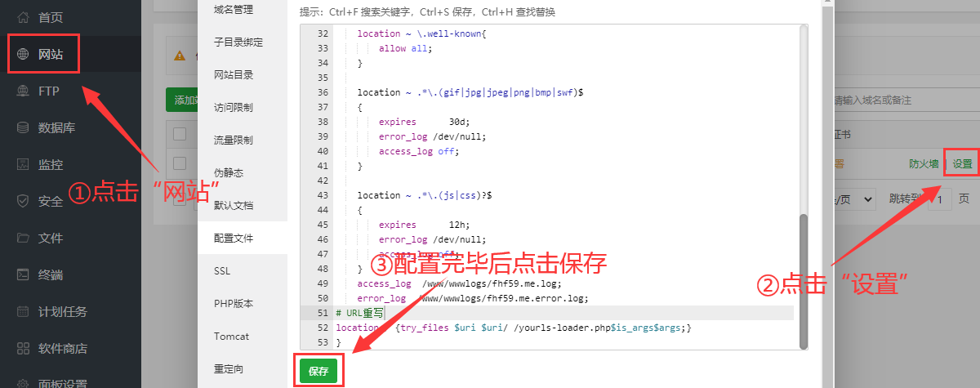Launch the 终端 terminal icon

[23, 274]
